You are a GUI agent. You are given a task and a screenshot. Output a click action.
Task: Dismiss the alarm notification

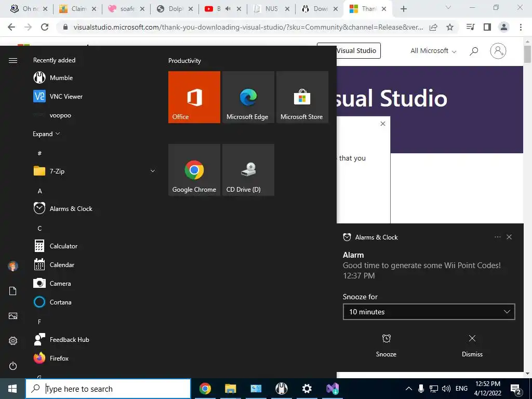point(472,345)
